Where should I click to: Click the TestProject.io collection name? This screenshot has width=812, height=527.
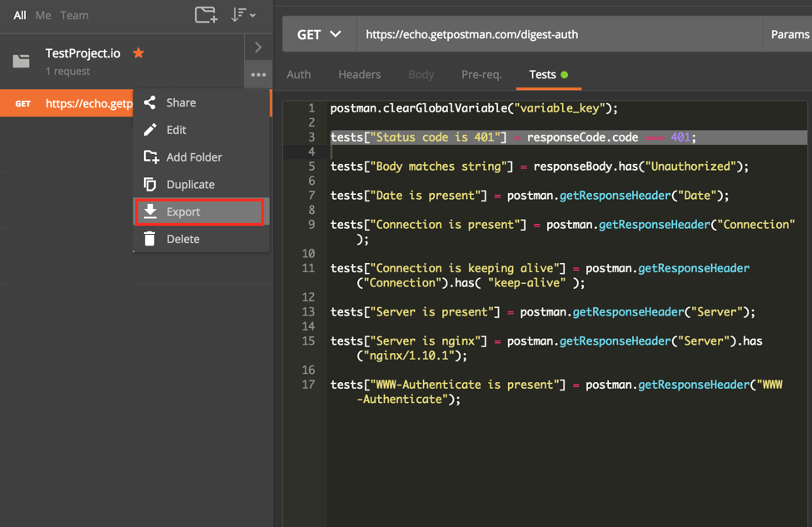[82, 52]
